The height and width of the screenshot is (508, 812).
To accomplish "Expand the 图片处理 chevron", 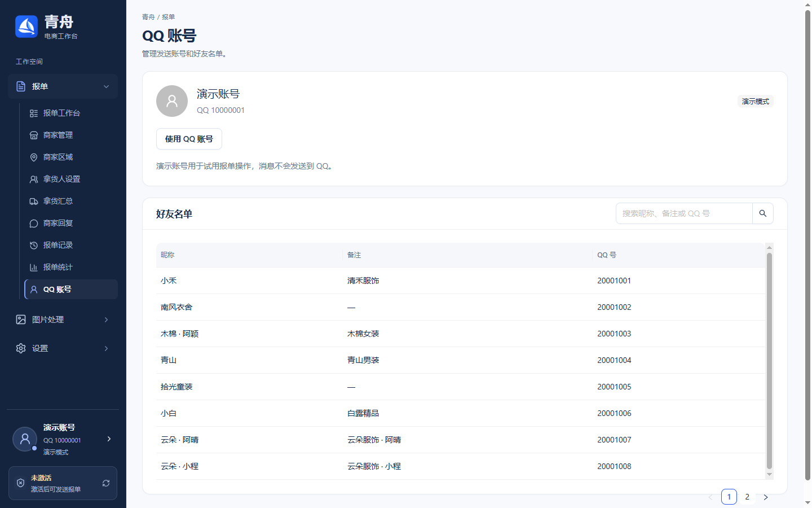I will point(106,319).
